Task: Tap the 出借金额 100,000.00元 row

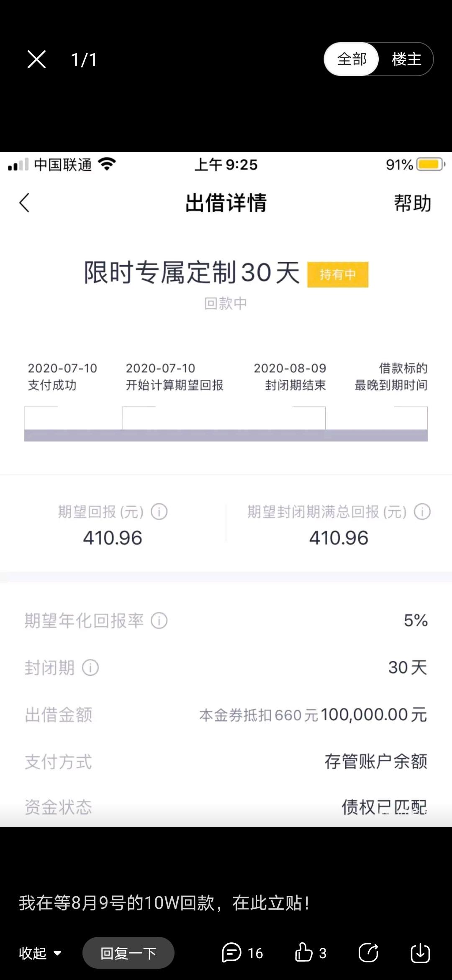Action: point(226,714)
